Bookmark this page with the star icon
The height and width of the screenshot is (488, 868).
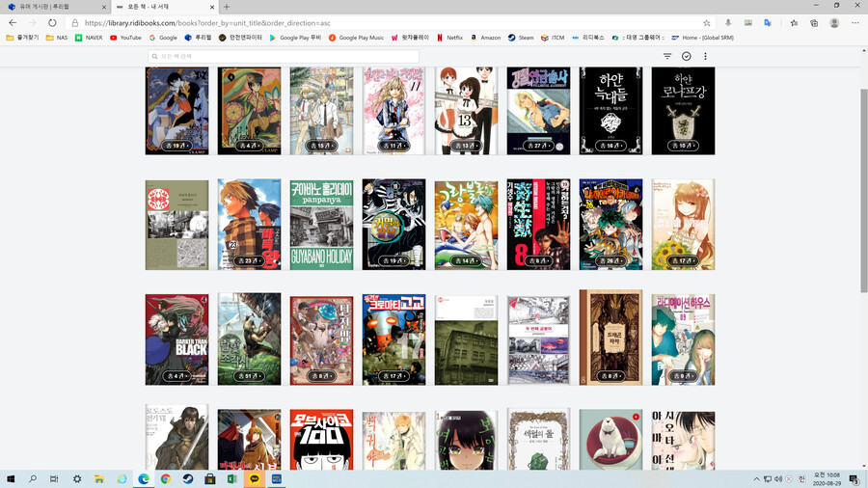pos(706,22)
